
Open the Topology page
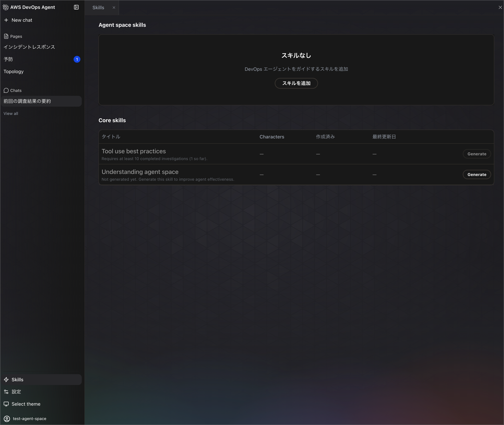(x=13, y=72)
